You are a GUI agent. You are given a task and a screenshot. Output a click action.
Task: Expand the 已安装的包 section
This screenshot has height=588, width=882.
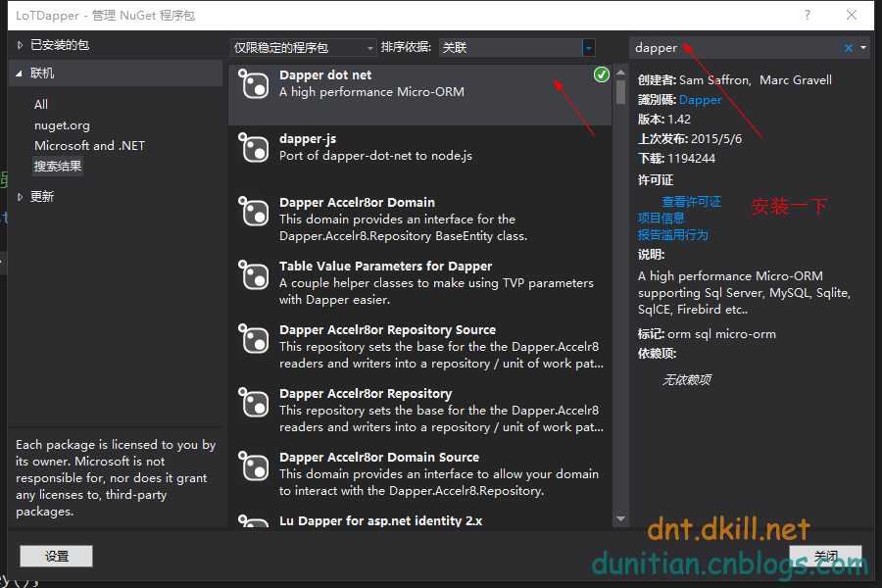[x=20, y=45]
